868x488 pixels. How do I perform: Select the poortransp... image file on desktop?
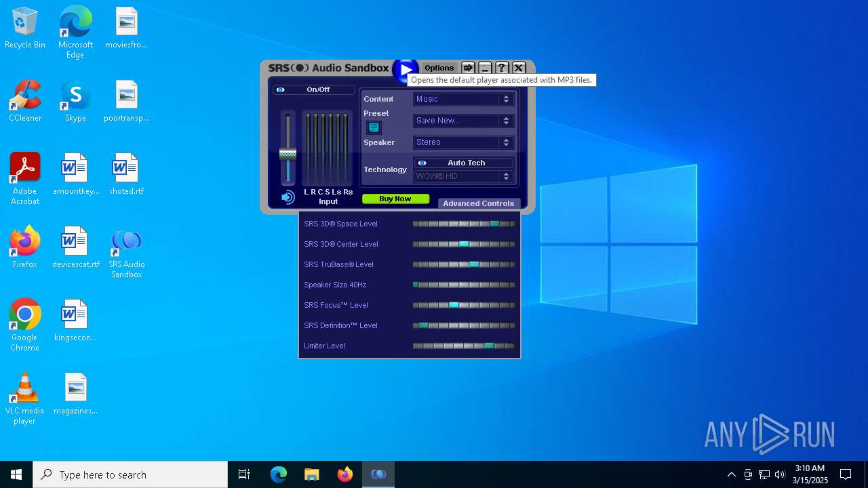click(x=126, y=102)
